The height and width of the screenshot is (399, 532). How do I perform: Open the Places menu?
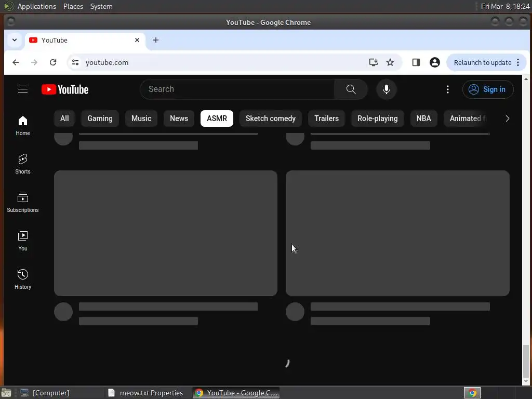(73, 6)
